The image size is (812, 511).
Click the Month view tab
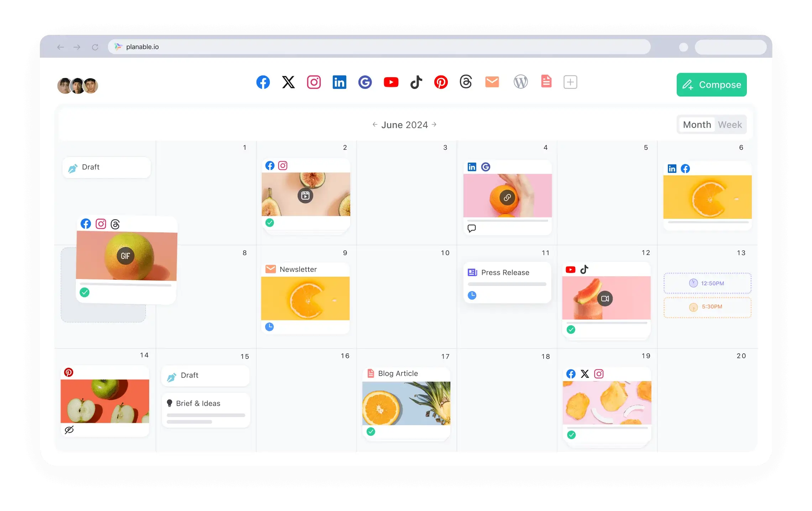point(697,125)
